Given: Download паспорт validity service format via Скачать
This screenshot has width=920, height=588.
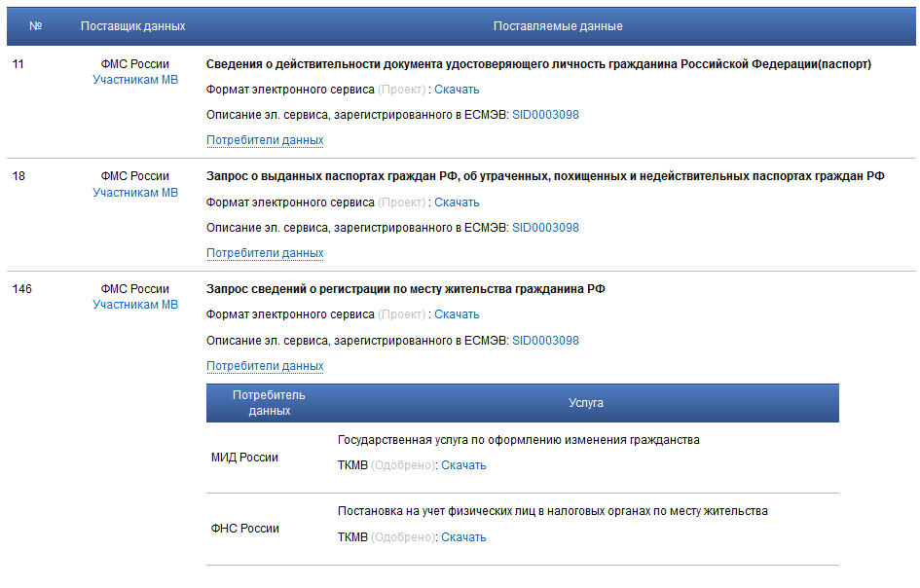Looking at the screenshot, I should click(458, 89).
